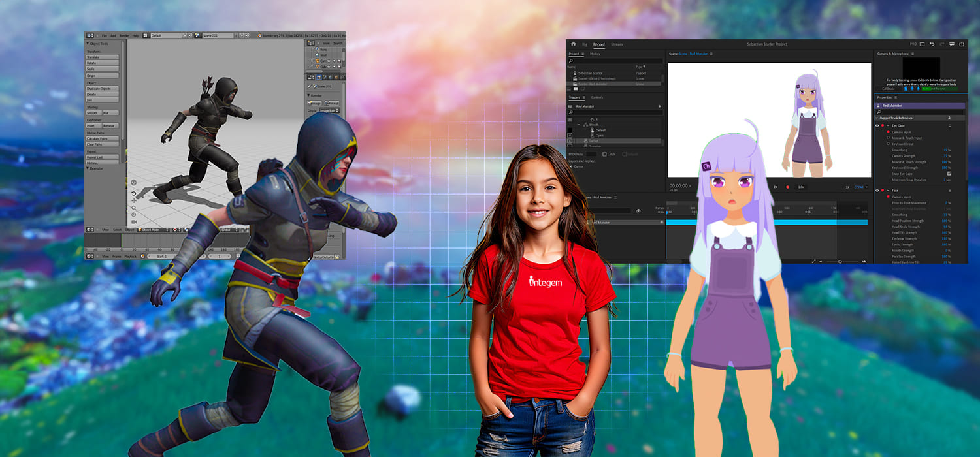Click the Duplicate Objects button in Blender
980x457 pixels.
tap(103, 89)
